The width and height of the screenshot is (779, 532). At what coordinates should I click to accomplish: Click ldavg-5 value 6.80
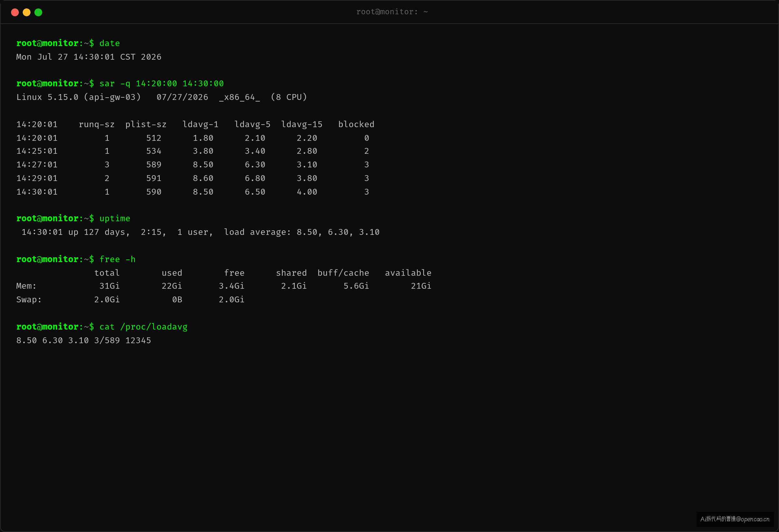click(x=255, y=178)
